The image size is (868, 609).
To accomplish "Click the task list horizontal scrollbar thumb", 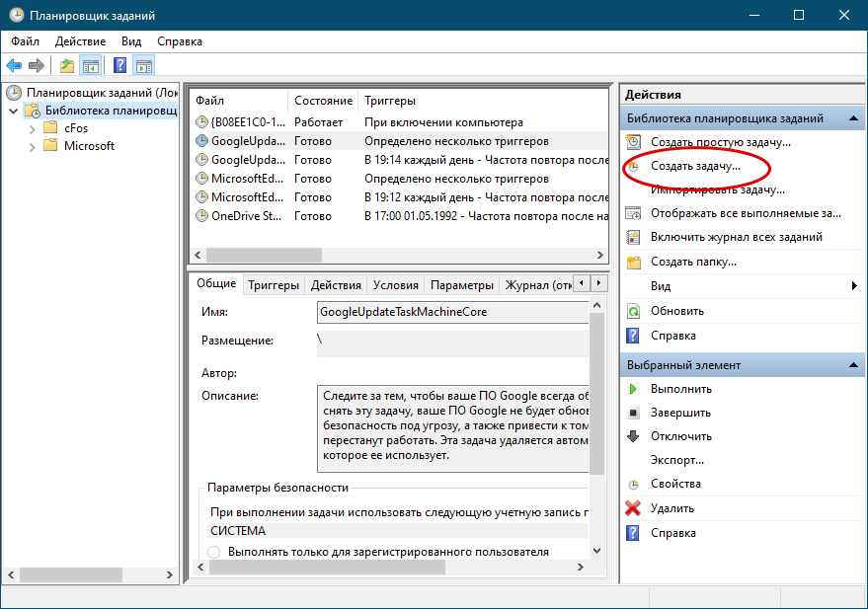I will coord(264,255).
